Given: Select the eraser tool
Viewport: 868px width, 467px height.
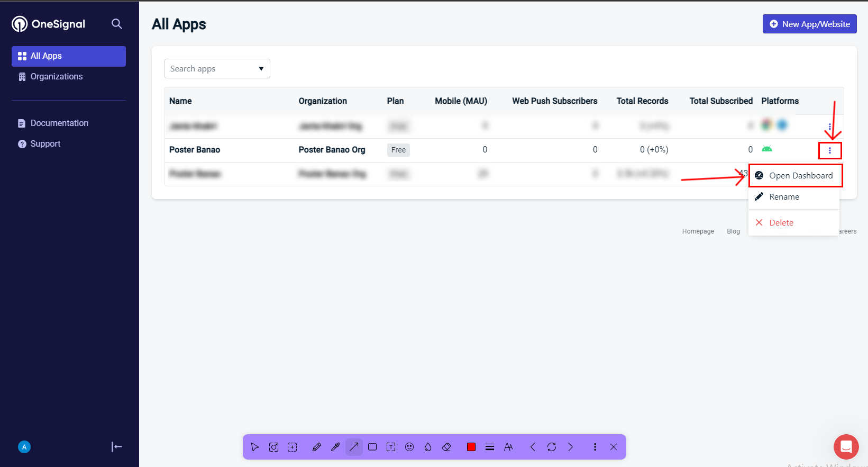Looking at the screenshot, I should coord(446,447).
